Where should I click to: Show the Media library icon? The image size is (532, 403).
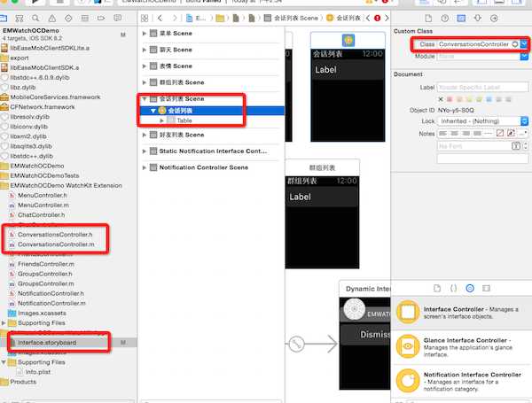pyautogui.click(x=486, y=289)
